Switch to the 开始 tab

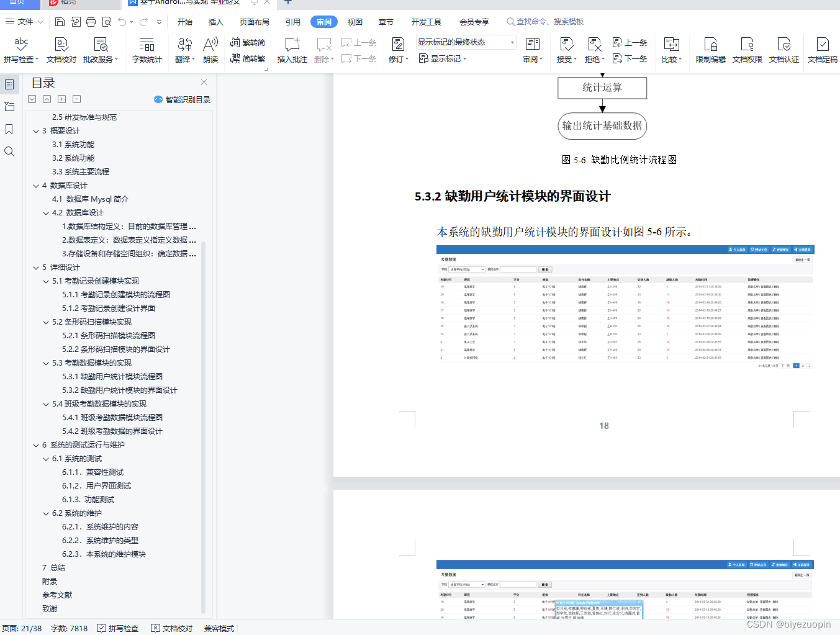click(185, 22)
